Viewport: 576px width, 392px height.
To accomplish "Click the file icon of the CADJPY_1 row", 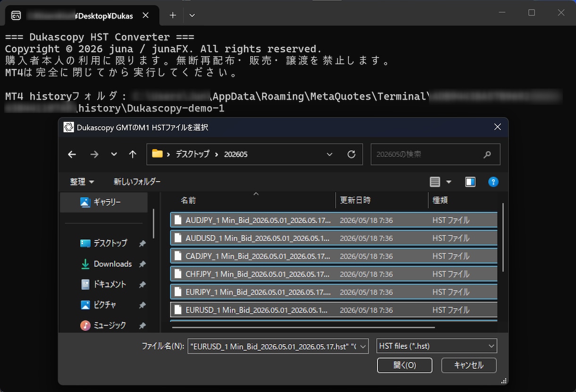I will tap(178, 256).
